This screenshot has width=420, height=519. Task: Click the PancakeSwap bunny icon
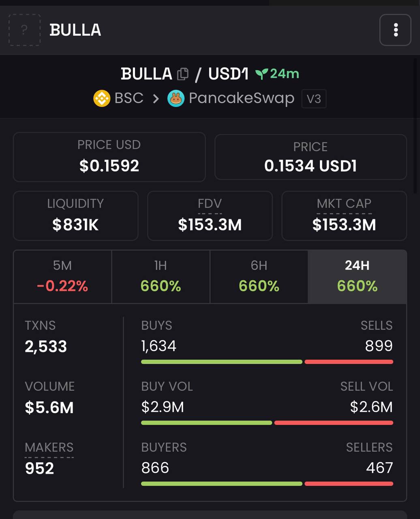(176, 99)
